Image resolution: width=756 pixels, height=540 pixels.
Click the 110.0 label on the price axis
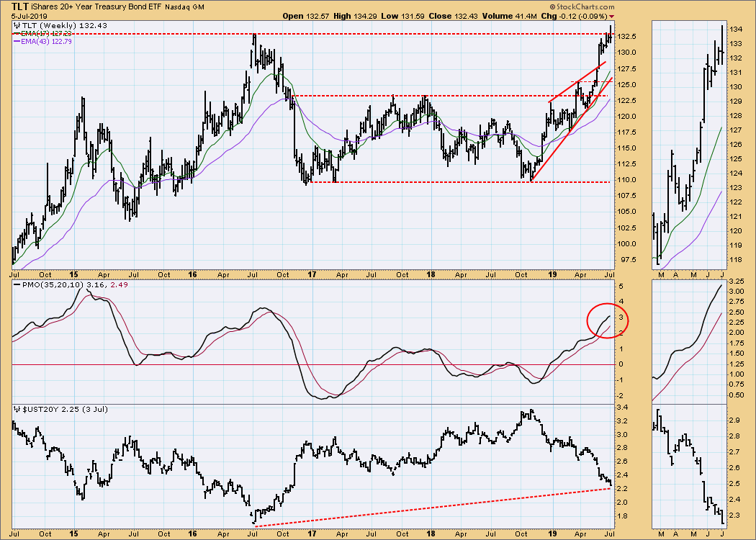(627, 180)
